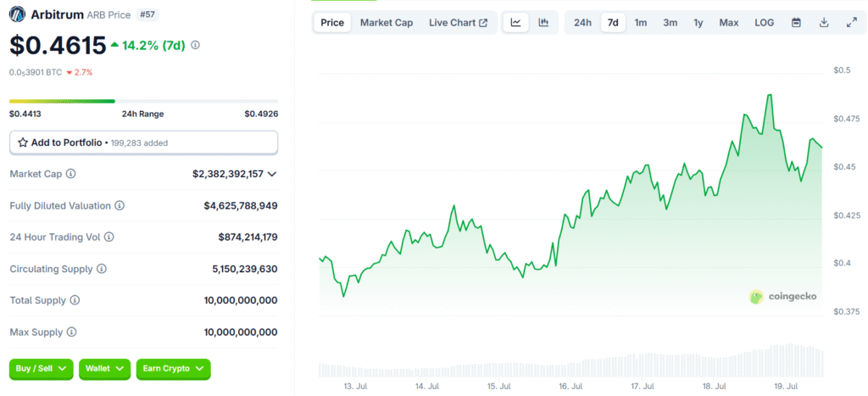This screenshot has height=396, width=868.
Task: Click the $874,214,179 trading volume value
Action: click(x=248, y=237)
